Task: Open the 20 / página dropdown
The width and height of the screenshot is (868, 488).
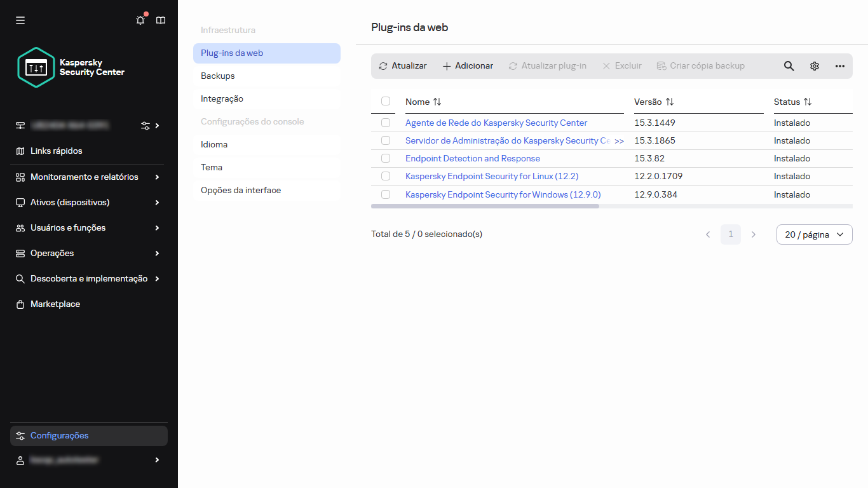Action: pyautogui.click(x=814, y=234)
